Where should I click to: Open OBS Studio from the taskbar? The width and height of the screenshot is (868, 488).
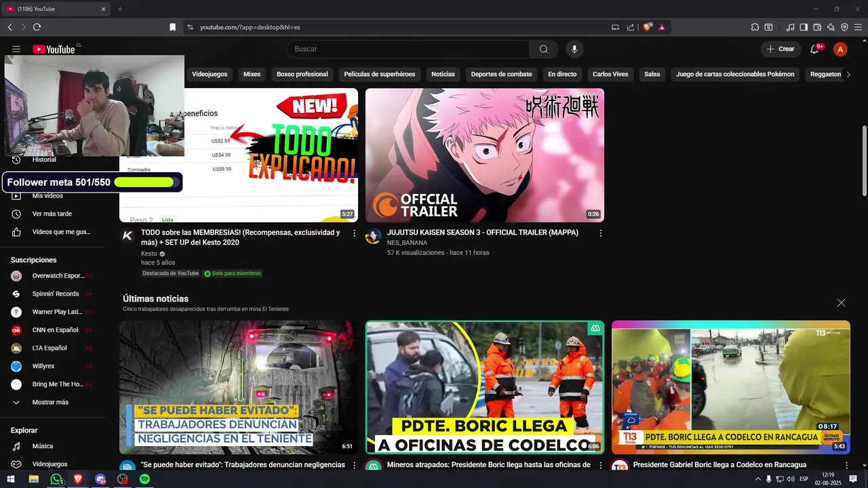(122, 479)
